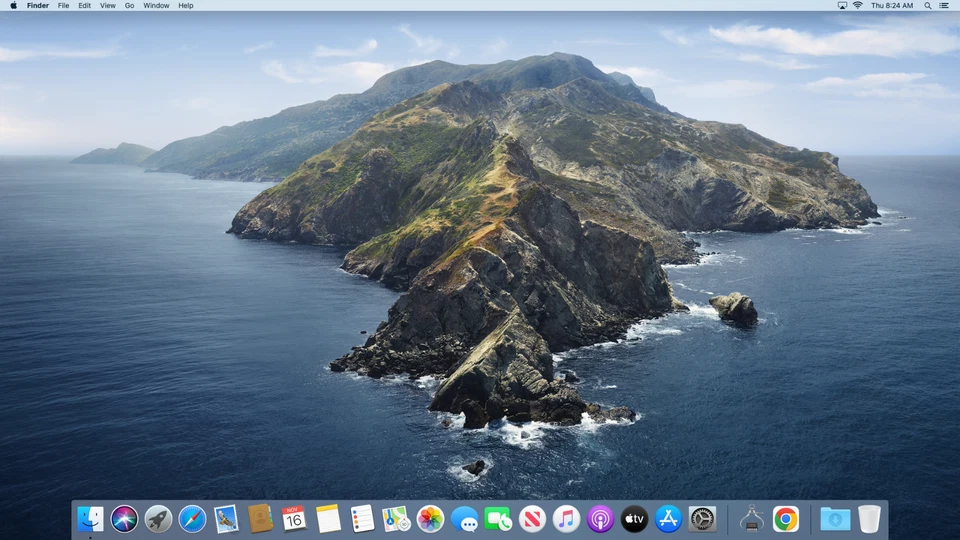Open the Go menu
This screenshot has width=960, height=540.
(130, 6)
